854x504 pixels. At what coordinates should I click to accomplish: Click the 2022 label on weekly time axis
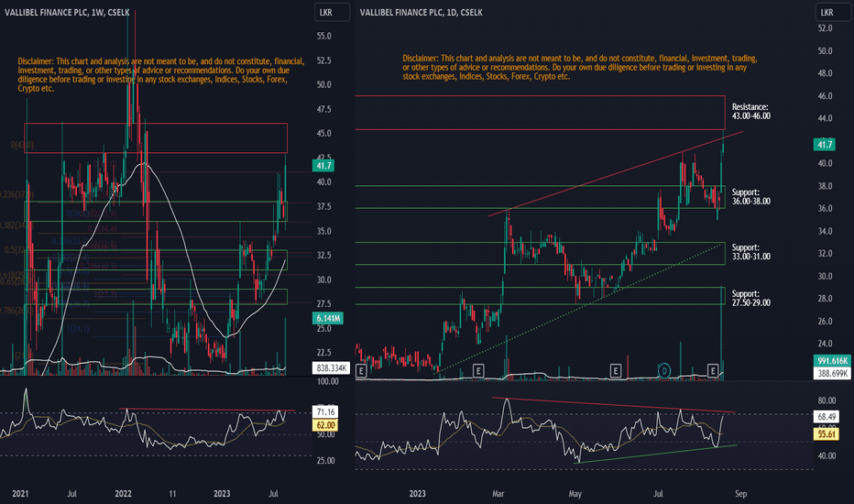point(123,494)
